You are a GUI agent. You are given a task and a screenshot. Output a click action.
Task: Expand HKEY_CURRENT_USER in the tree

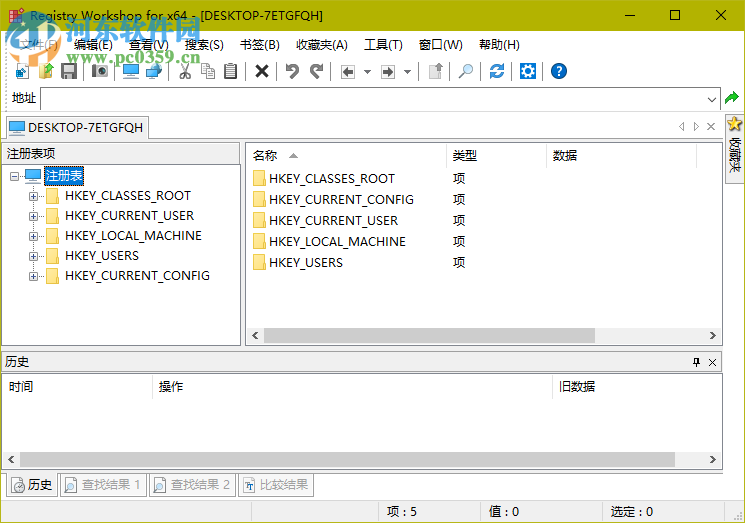33,216
